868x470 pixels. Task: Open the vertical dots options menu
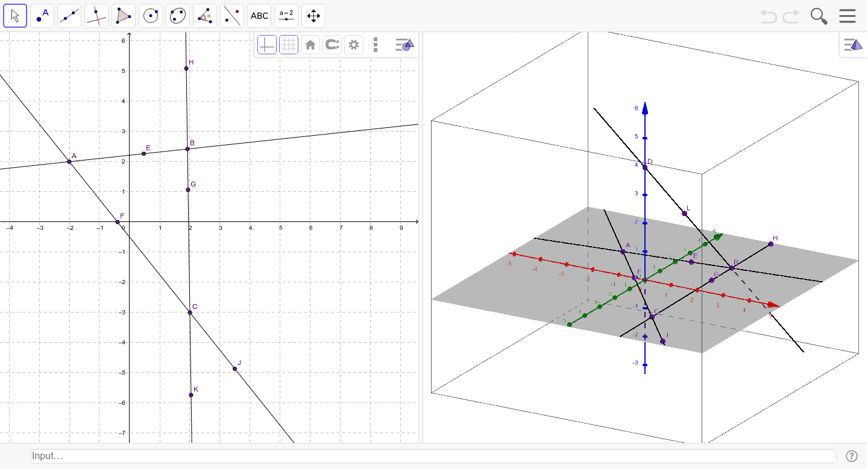click(376, 44)
